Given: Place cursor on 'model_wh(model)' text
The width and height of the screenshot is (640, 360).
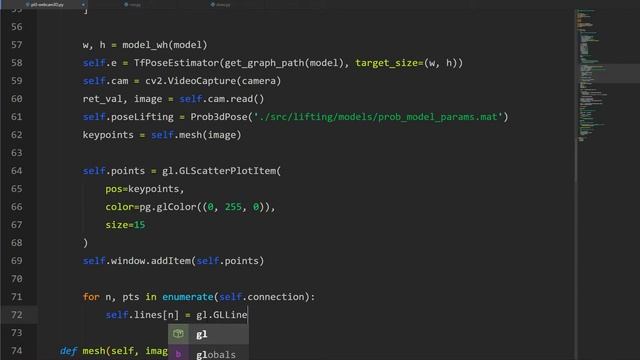Looking at the screenshot, I should pyautogui.click(x=165, y=45).
